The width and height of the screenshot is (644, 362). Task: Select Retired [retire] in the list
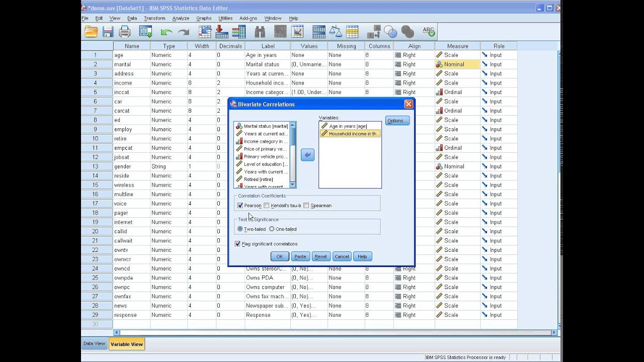click(x=262, y=179)
